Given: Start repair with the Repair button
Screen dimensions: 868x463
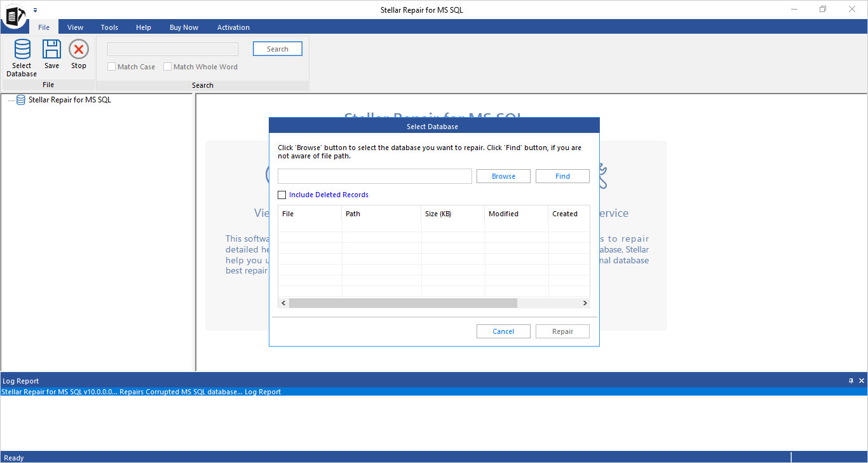Looking at the screenshot, I should pyautogui.click(x=562, y=331).
